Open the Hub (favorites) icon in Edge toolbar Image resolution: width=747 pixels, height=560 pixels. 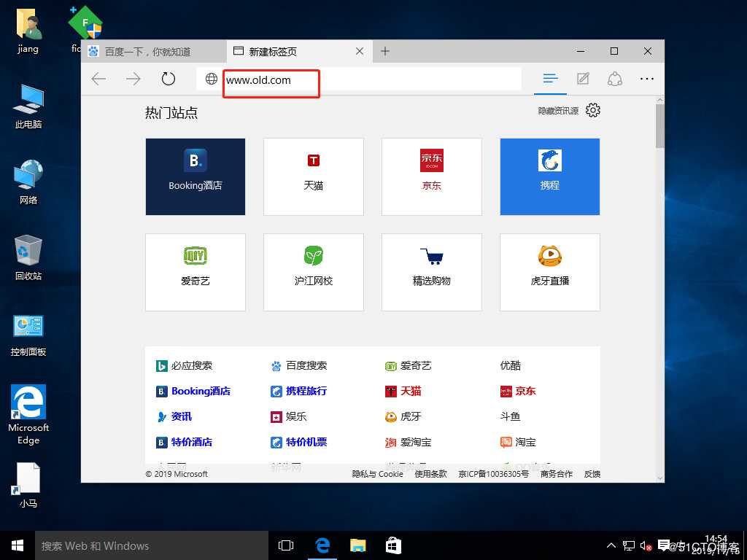pos(550,79)
